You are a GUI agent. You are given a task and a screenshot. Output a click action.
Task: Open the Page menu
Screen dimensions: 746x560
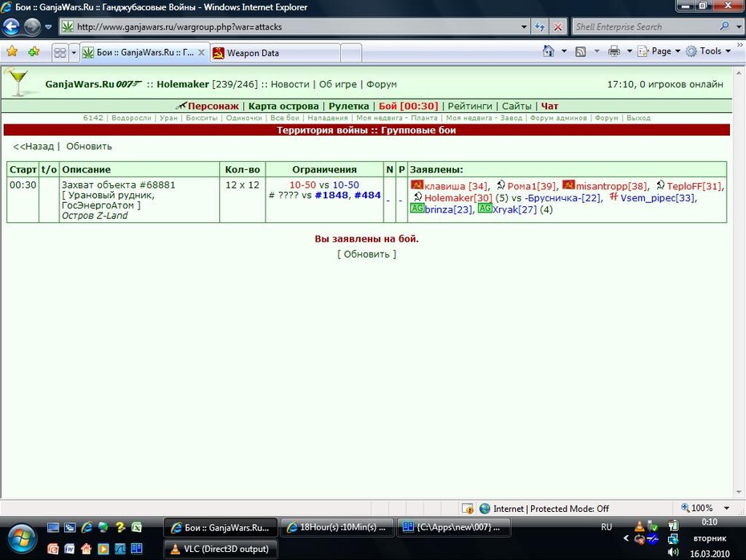pyautogui.click(x=659, y=51)
